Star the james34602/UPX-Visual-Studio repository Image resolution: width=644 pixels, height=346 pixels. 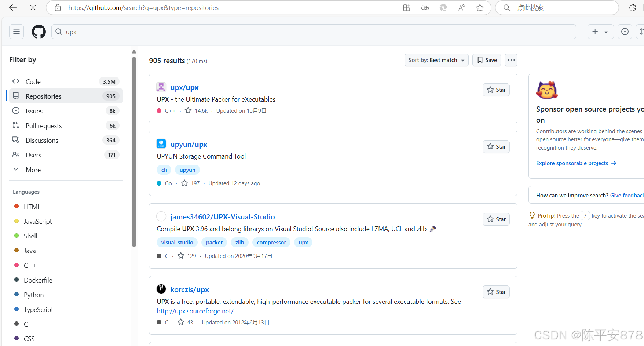tap(496, 219)
